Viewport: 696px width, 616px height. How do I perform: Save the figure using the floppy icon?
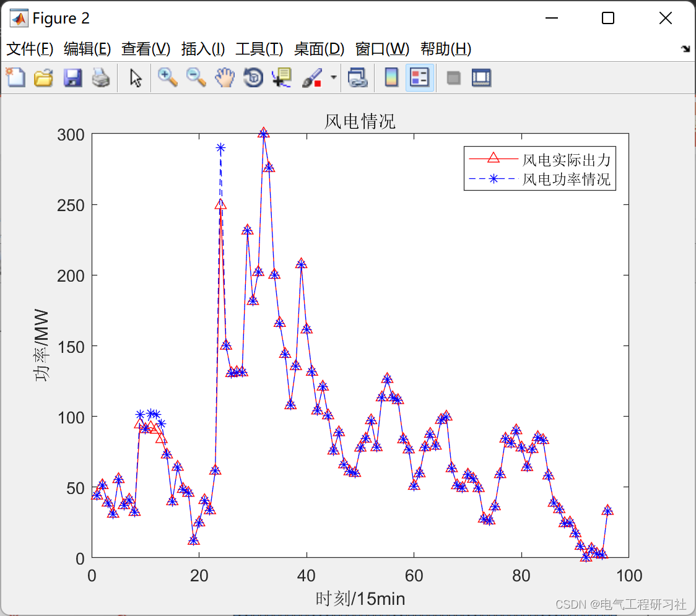(72, 77)
